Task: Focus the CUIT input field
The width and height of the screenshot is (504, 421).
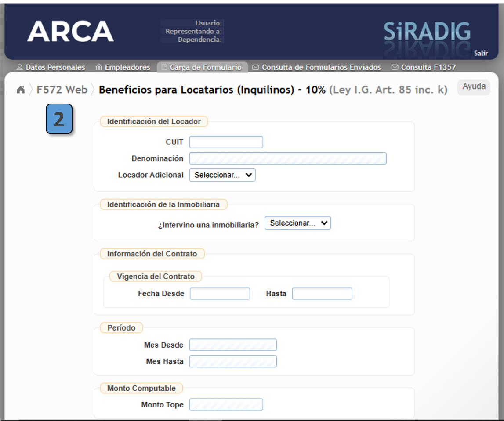Action: (226, 142)
